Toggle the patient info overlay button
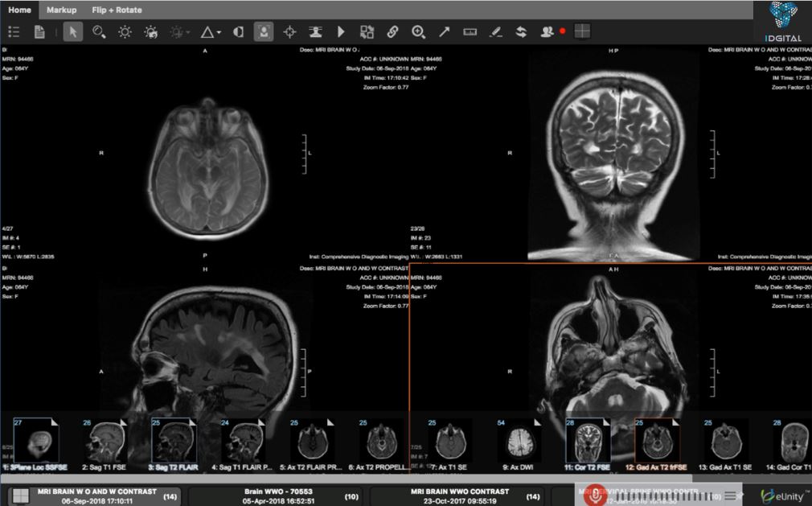The height and width of the screenshot is (506, 812). pyautogui.click(x=262, y=32)
